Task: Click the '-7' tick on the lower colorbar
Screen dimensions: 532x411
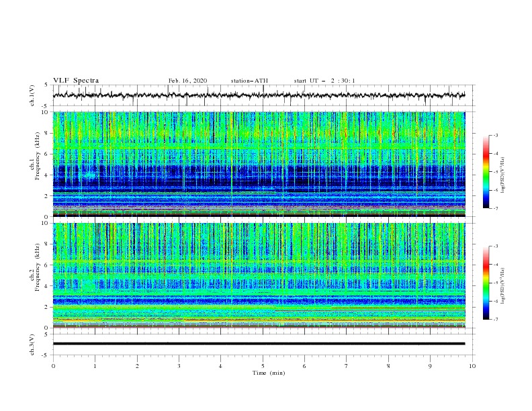Action: click(x=495, y=320)
